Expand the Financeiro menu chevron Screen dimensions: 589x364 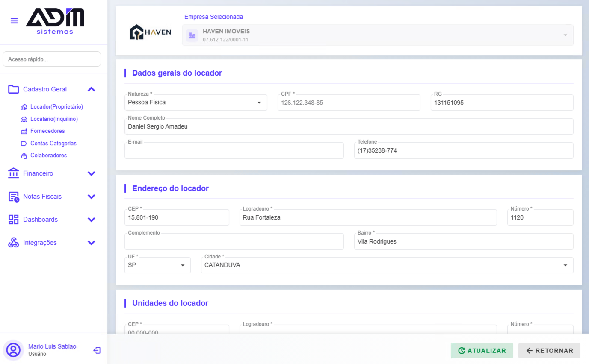pos(91,173)
